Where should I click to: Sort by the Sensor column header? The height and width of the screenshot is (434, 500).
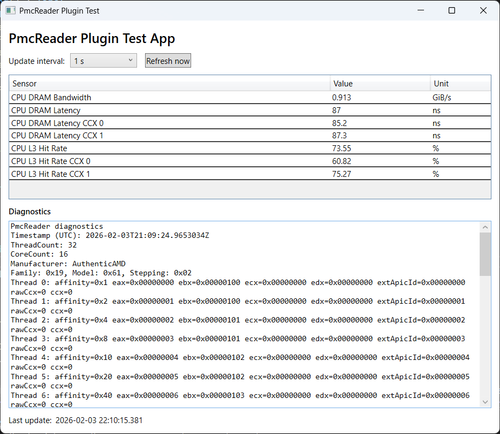click(x=170, y=83)
